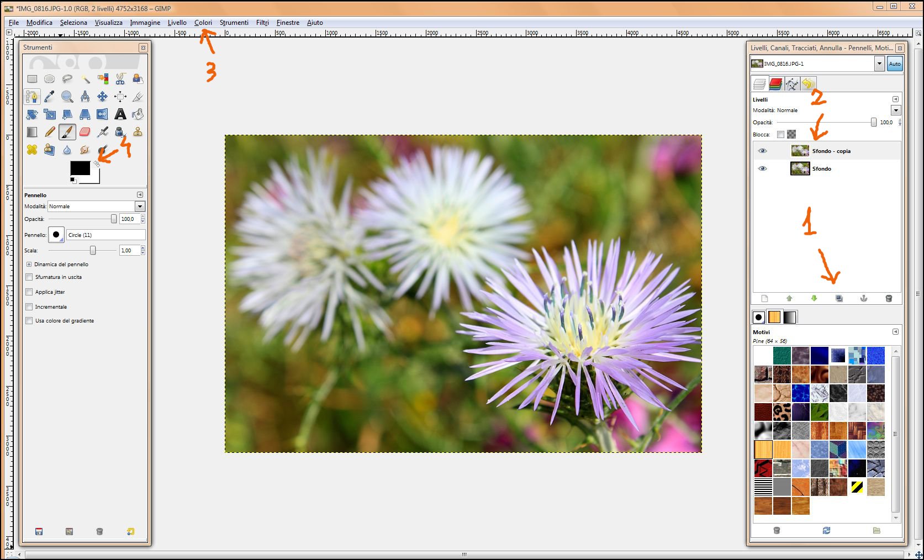Screen dimensions: 924x560
Task: Select the Zoom magnifier tool
Action: point(67,97)
